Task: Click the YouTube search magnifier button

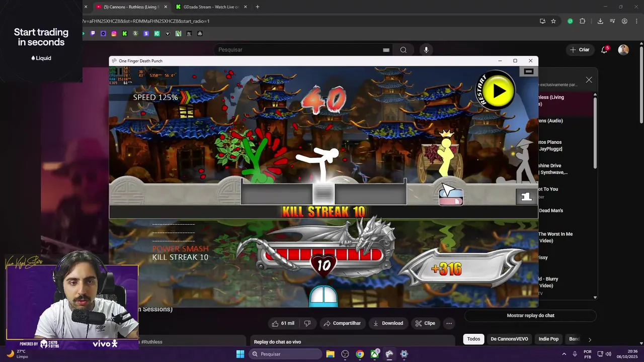Action: coord(403,50)
